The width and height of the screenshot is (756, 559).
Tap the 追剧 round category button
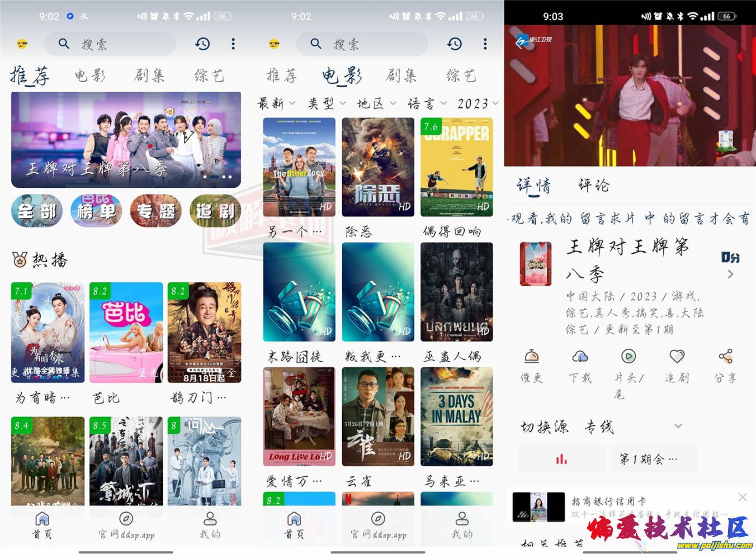click(215, 211)
